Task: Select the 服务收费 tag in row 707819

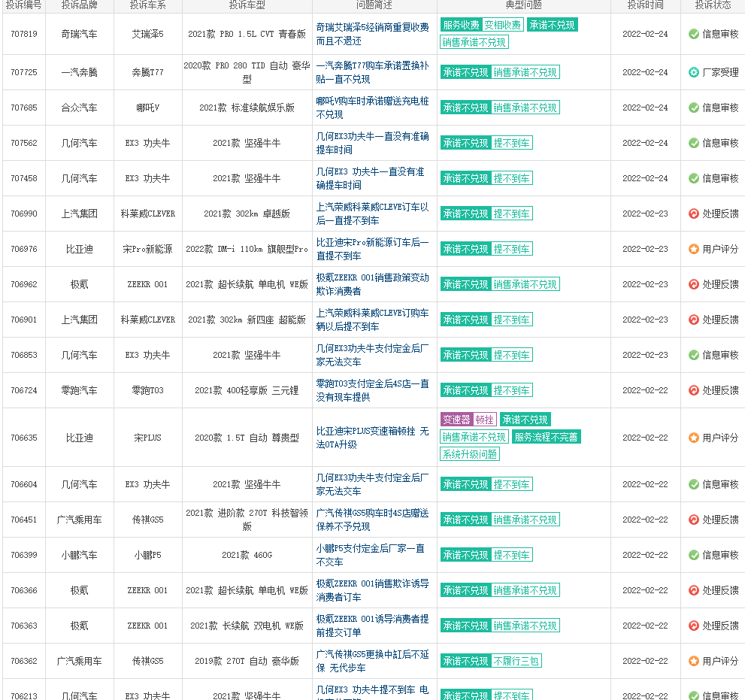Action: (x=462, y=25)
